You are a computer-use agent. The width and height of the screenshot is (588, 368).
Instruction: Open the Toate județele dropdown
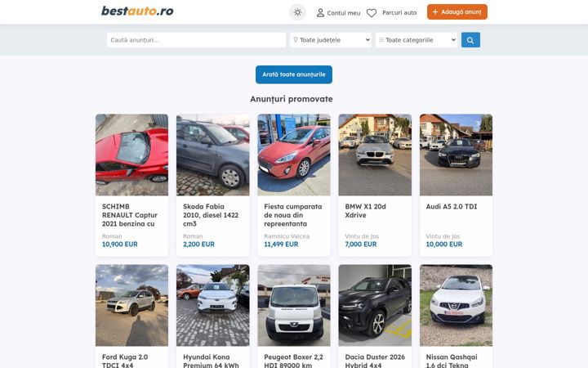point(331,40)
